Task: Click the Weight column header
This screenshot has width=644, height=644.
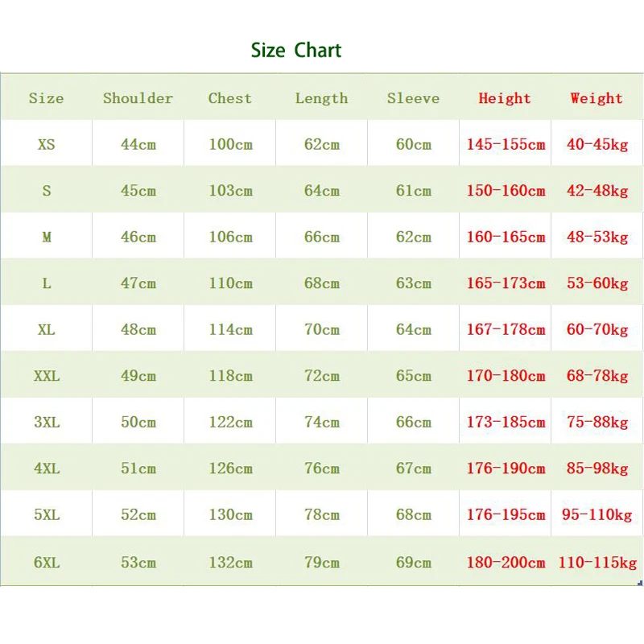Action: (x=597, y=98)
